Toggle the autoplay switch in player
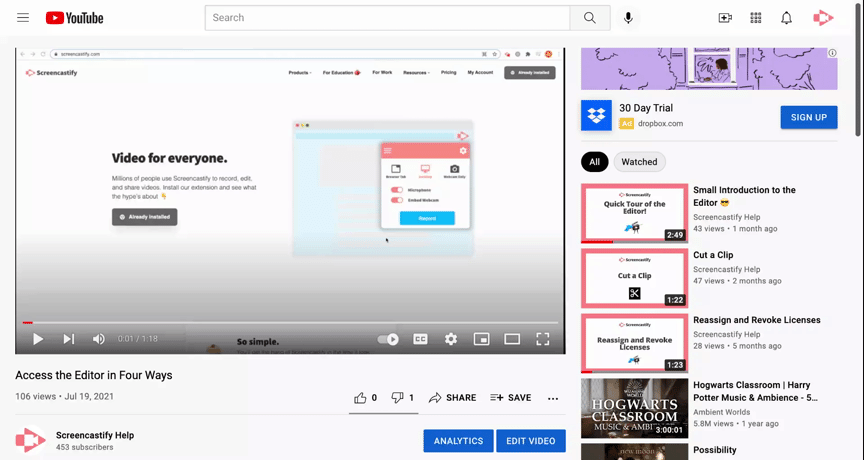Screen dimensions: 864x460 pos(388,339)
